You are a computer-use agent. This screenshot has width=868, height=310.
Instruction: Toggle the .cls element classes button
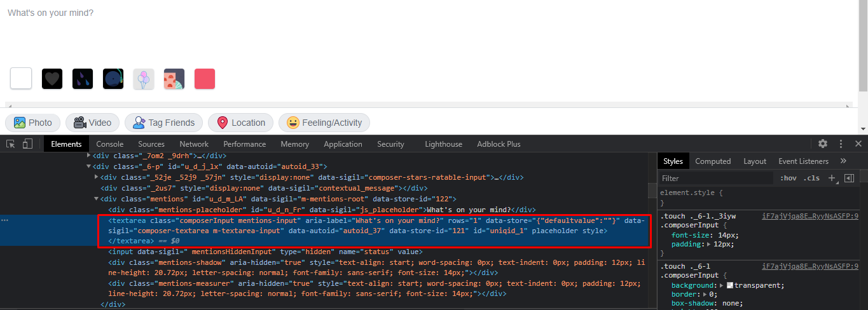pyautogui.click(x=811, y=179)
